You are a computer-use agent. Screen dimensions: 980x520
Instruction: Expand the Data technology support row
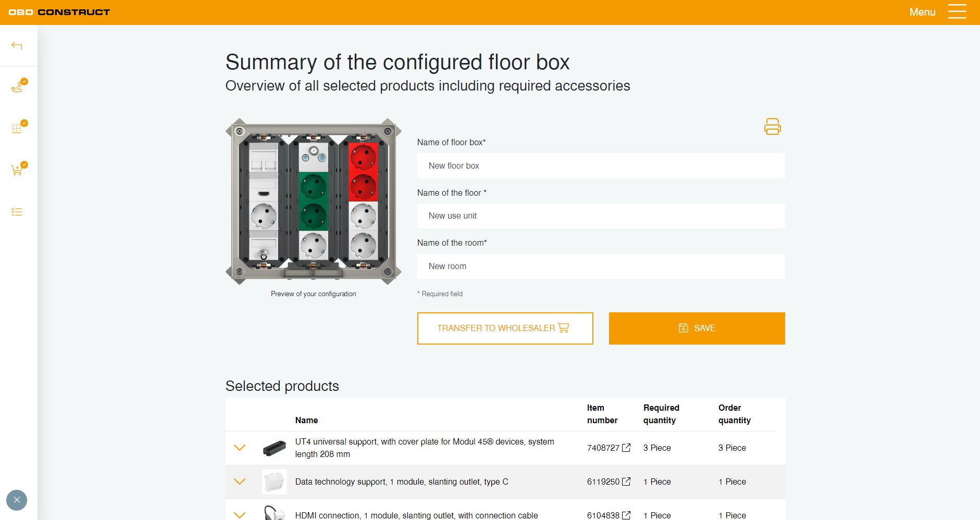pos(240,481)
